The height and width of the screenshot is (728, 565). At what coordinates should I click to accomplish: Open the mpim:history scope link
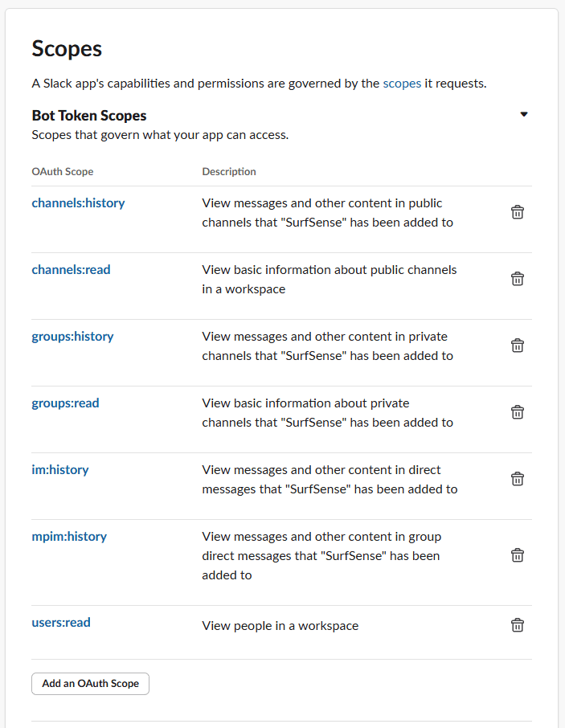pyautogui.click(x=69, y=537)
